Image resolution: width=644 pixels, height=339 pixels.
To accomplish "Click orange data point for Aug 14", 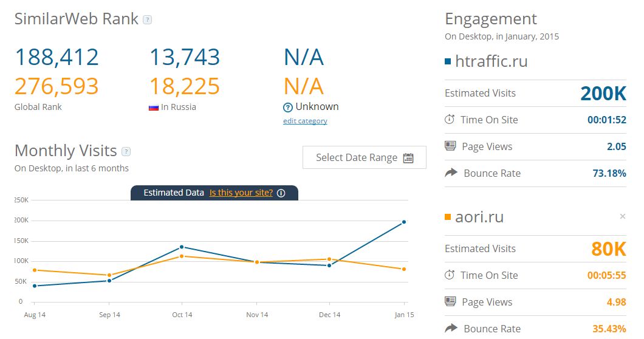I will click(35, 270).
